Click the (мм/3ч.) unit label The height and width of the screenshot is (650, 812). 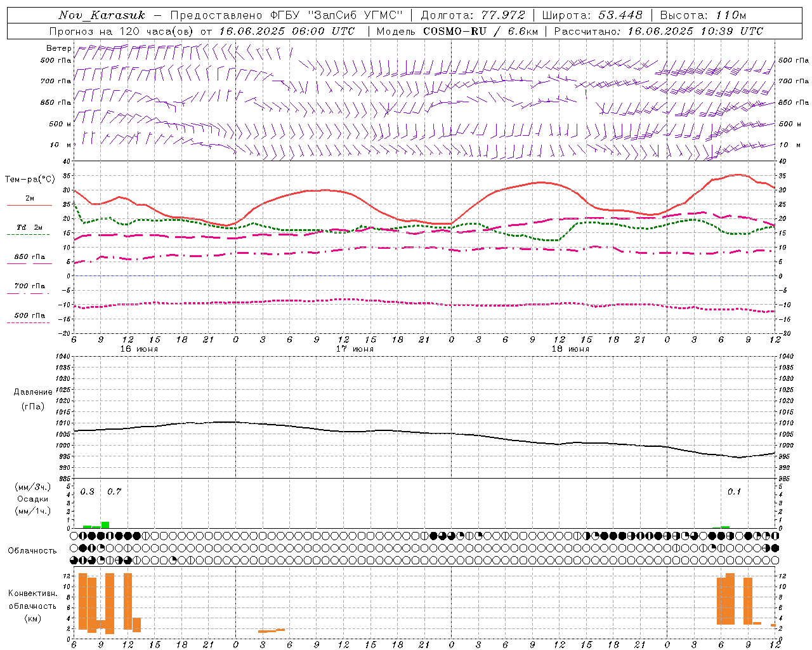tap(33, 487)
